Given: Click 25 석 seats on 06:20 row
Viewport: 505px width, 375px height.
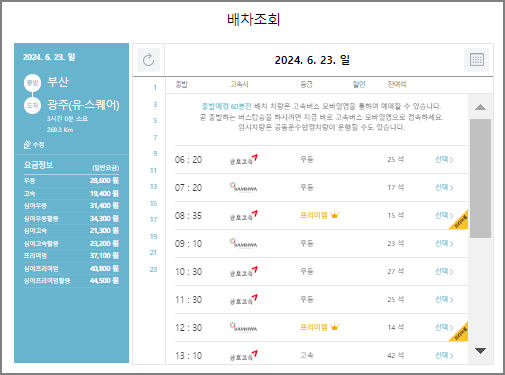Looking at the screenshot, I should (395, 160).
